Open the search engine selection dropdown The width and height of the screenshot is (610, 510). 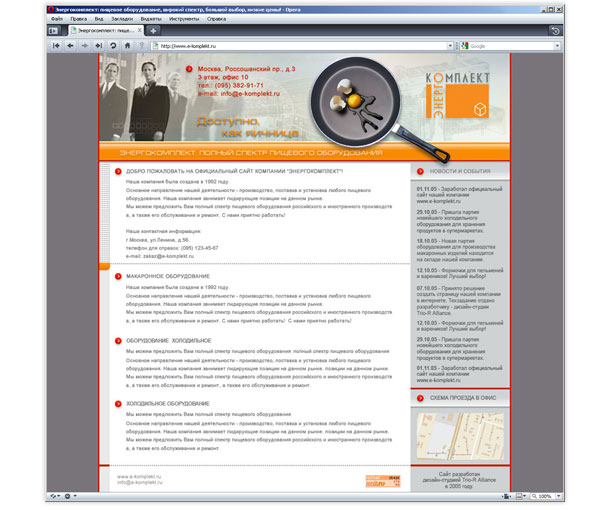[x=557, y=46]
